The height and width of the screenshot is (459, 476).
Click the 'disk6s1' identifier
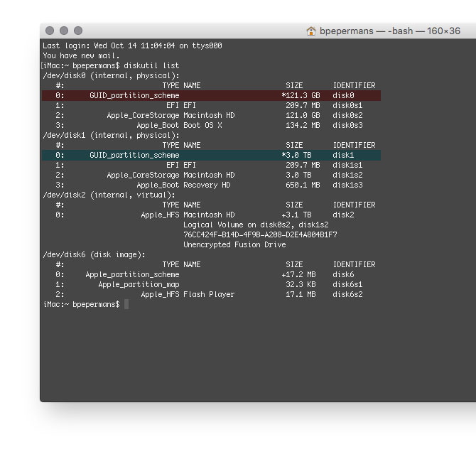coord(347,284)
